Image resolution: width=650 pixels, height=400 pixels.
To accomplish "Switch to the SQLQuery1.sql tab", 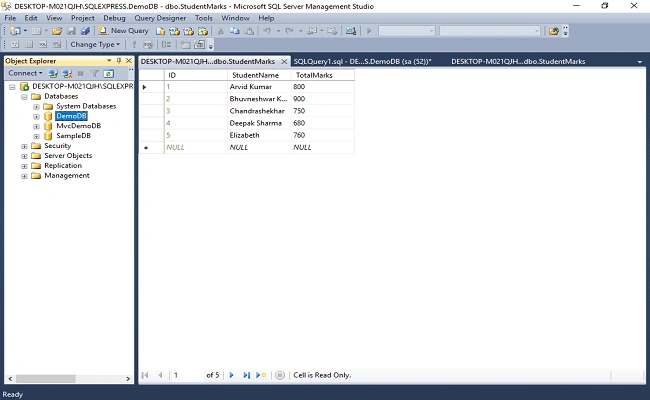I will coord(362,61).
